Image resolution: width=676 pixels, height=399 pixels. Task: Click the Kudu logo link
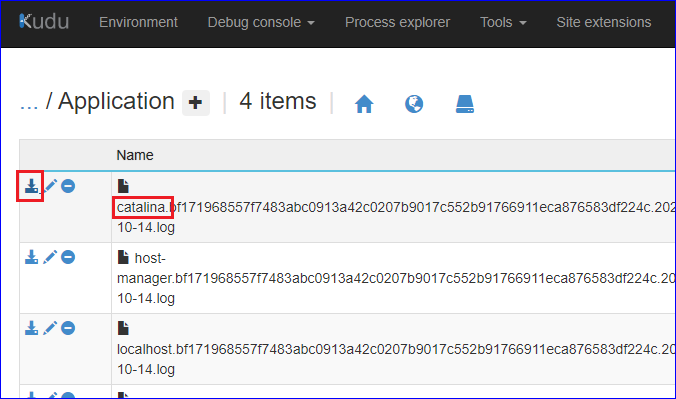point(44,22)
